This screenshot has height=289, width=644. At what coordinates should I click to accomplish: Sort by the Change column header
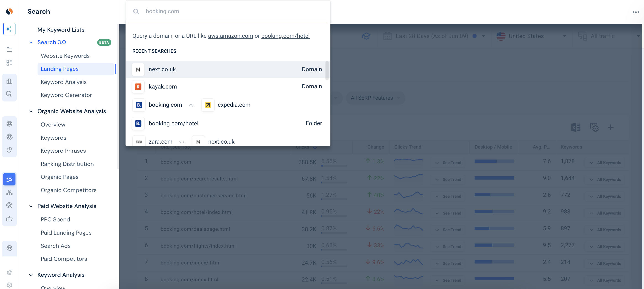(376, 147)
